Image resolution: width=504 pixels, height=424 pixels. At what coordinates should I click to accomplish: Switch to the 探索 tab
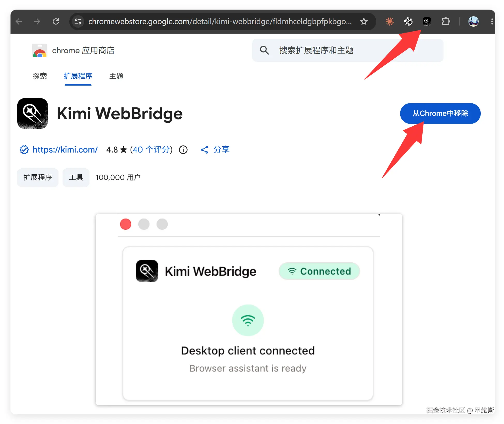tap(40, 76)
